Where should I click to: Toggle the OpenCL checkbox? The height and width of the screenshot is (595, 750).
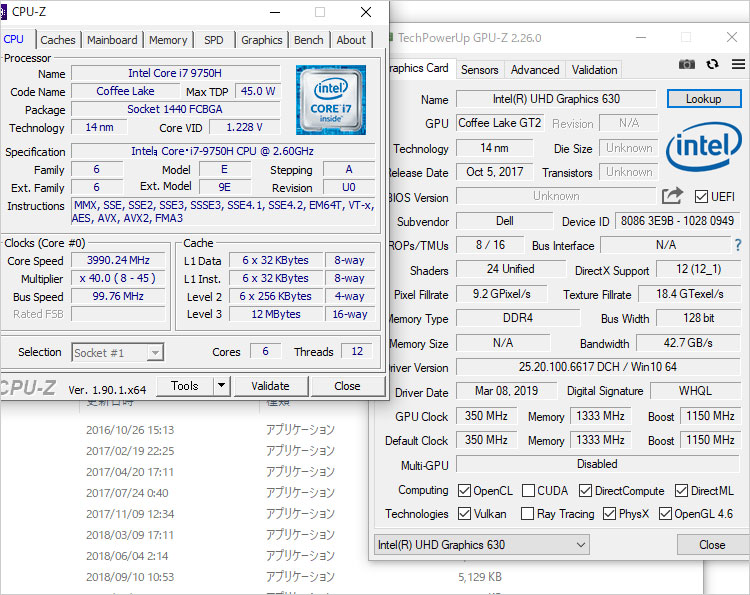click(464, 490)
